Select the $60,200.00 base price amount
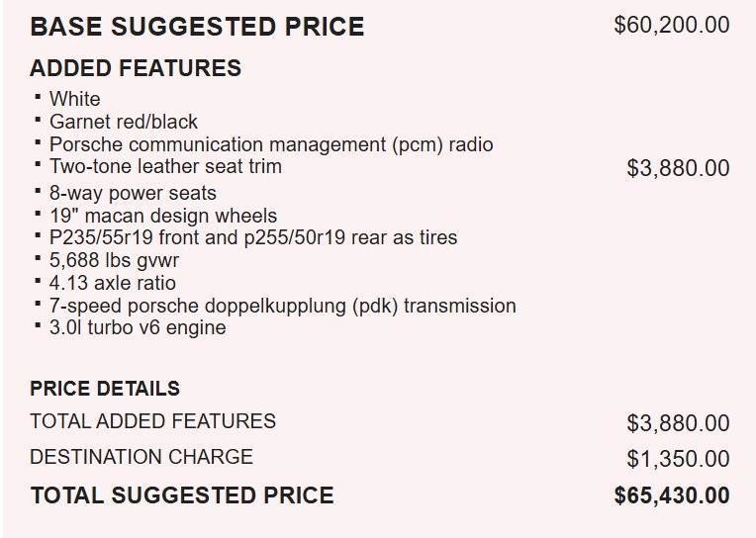Image resolution: width=756 pixels, height=538 pixels. 671,26
